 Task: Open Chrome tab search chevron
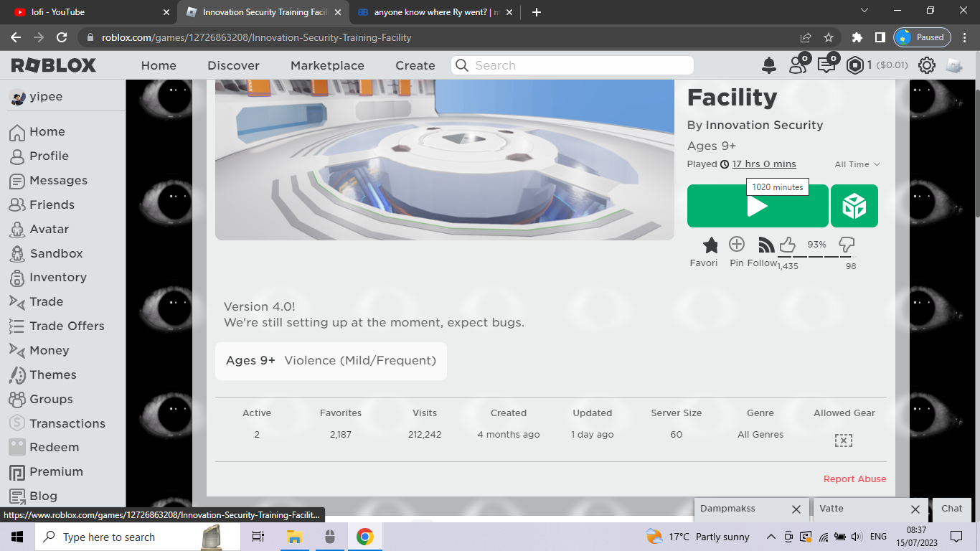[x=864, y=11]
